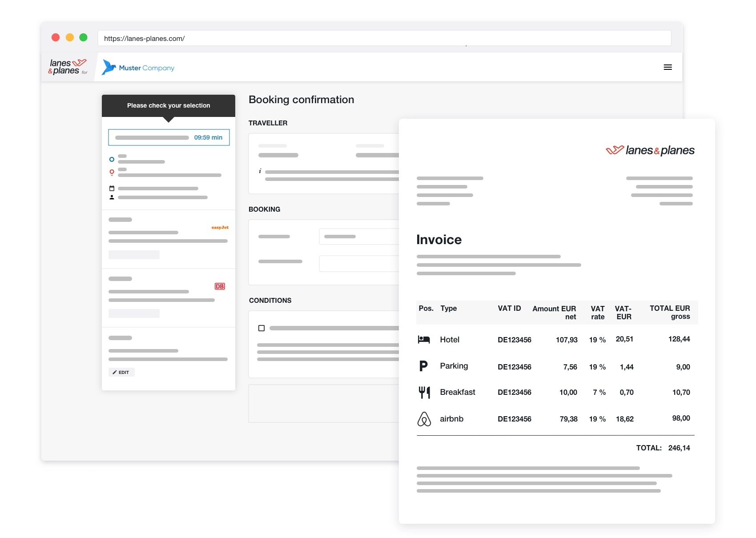Screen dimensions: 756x538
Task: Tick the Conditions checkbox
Action: (x=261, y=328)
